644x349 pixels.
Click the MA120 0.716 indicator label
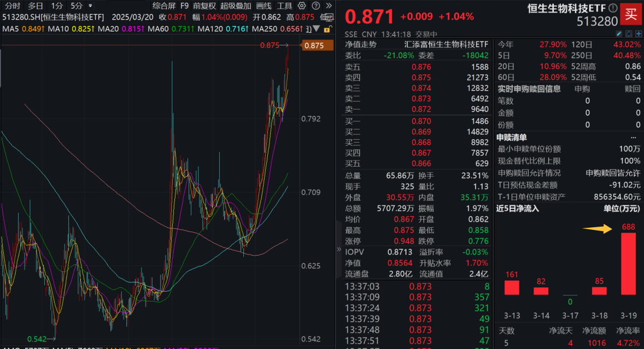point(223,29)
